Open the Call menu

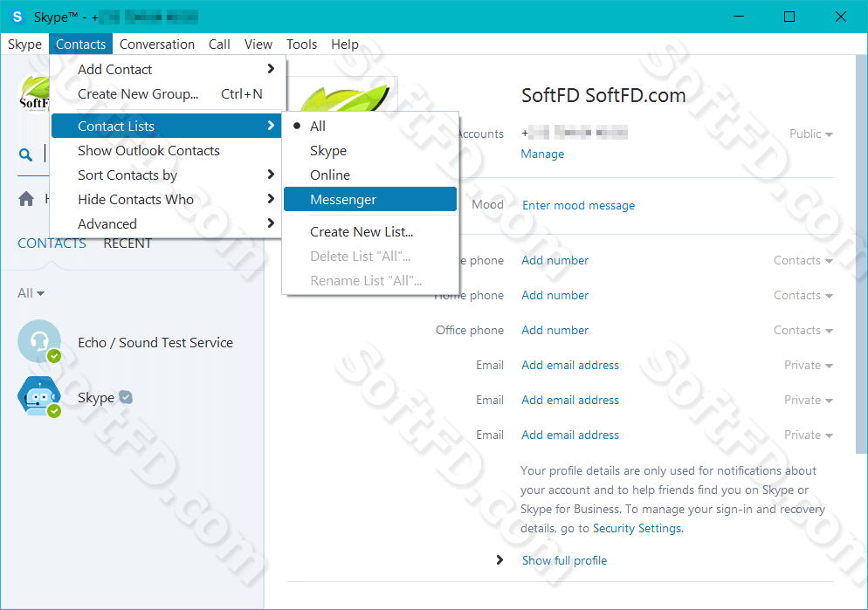(x=219, y=45)
